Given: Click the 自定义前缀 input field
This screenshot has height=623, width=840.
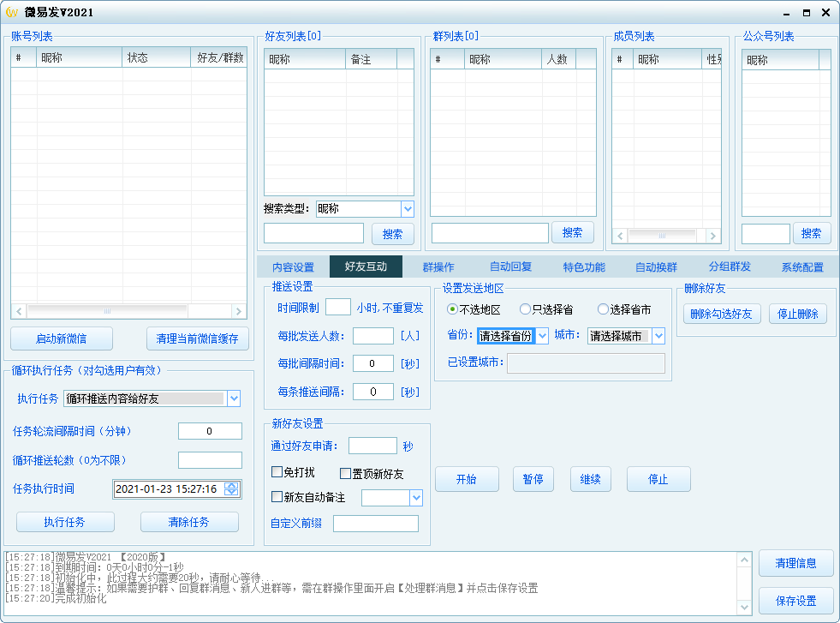Looking at the screenshot, I should click(376, 524).
